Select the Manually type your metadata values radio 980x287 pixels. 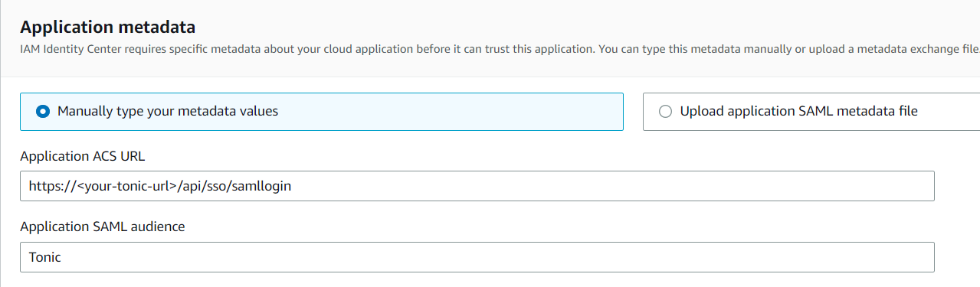[x=43, y=112]
